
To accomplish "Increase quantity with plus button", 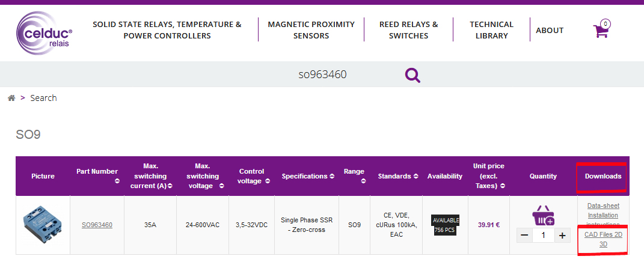I will [x=562, y=235].
